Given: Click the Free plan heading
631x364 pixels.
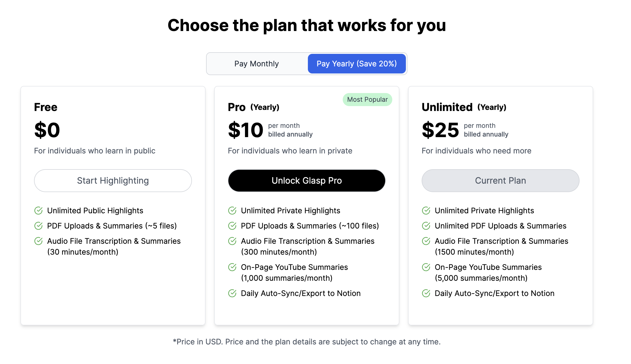Looking at the screenshot, I should 46,107.
